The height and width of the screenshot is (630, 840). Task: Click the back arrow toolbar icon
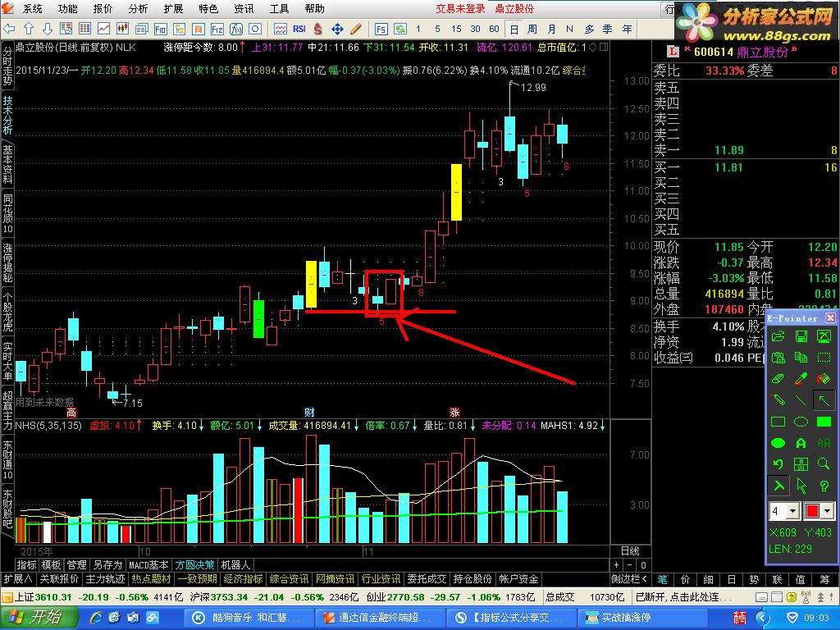click(10, 29)
